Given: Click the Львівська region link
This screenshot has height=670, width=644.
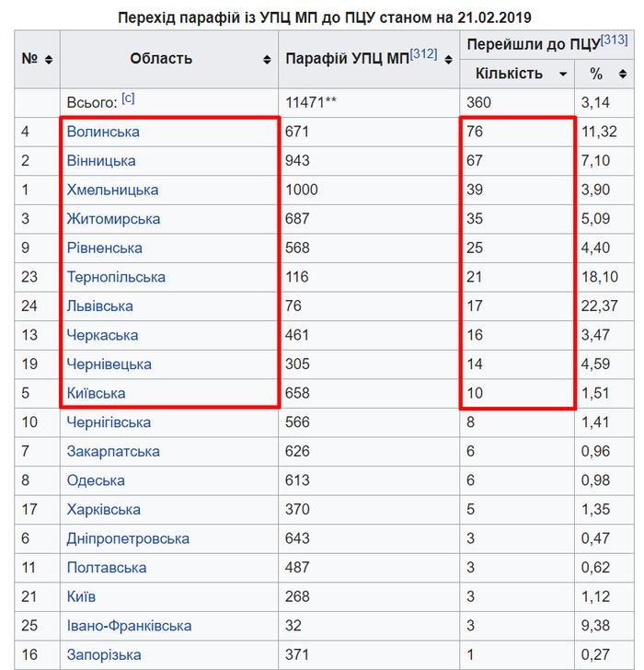Looking at the screenshot, I should [x=99, y=306].
